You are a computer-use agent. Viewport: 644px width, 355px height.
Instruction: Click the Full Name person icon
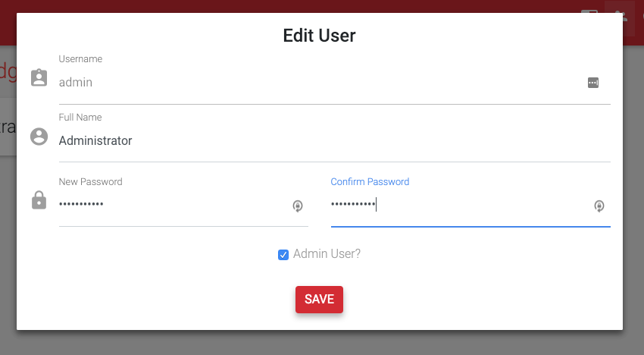39,137
